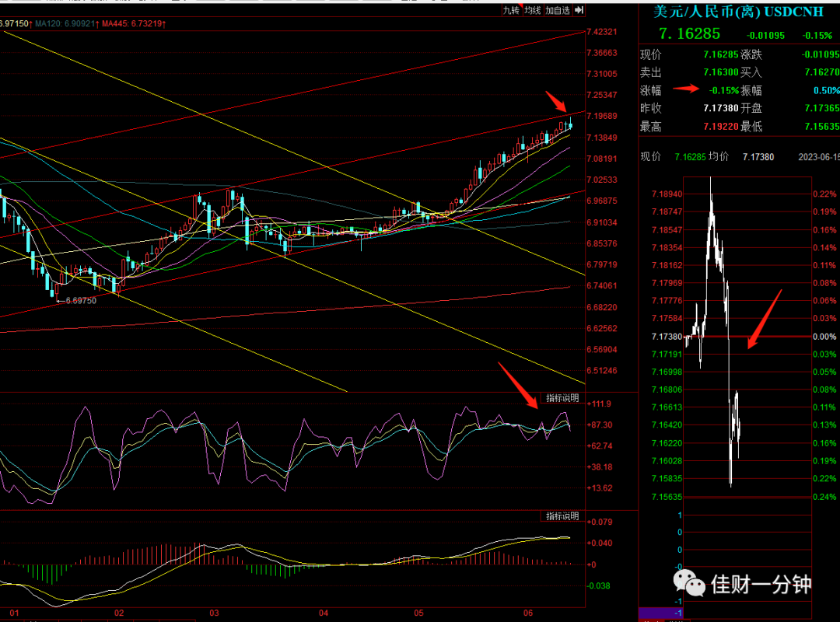This screenshot has height=622, width=840.
Task: Click the USDCNH title header
Action: [x=738, y=12]
